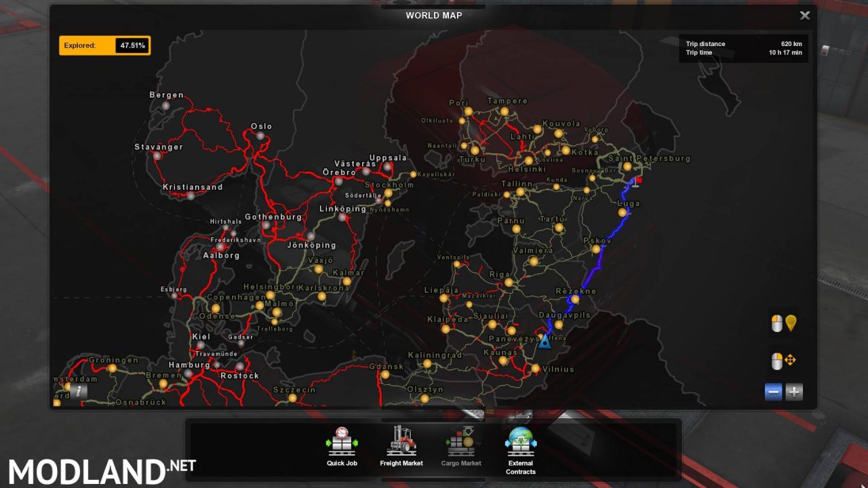The width and height of the screenshot is (868, 488).
Task: Click the Trip time 10 h 17 min readout
Action: click(744, 53)
